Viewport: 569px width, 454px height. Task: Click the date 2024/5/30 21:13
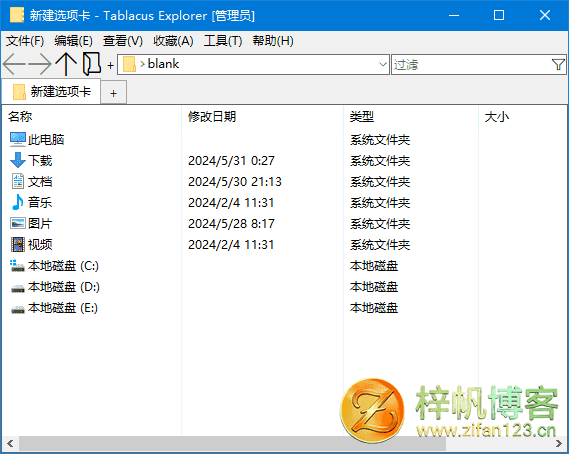click(235, 182)
